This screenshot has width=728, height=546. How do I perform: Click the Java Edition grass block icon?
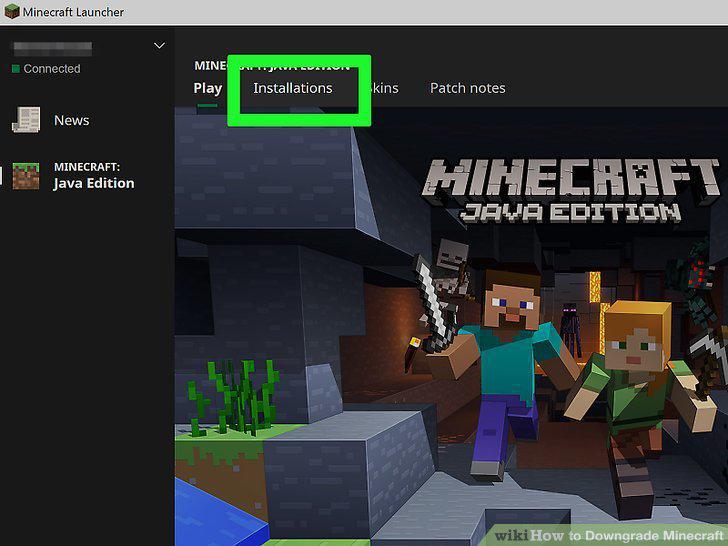click(x=26, y=176)
